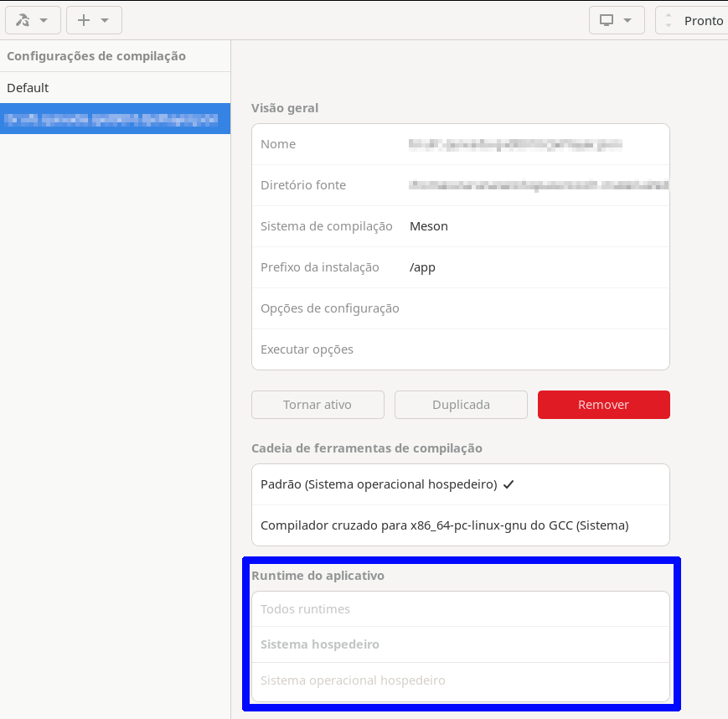Click the Executar opções row
The image size is (728, 719).
(461, 349)
